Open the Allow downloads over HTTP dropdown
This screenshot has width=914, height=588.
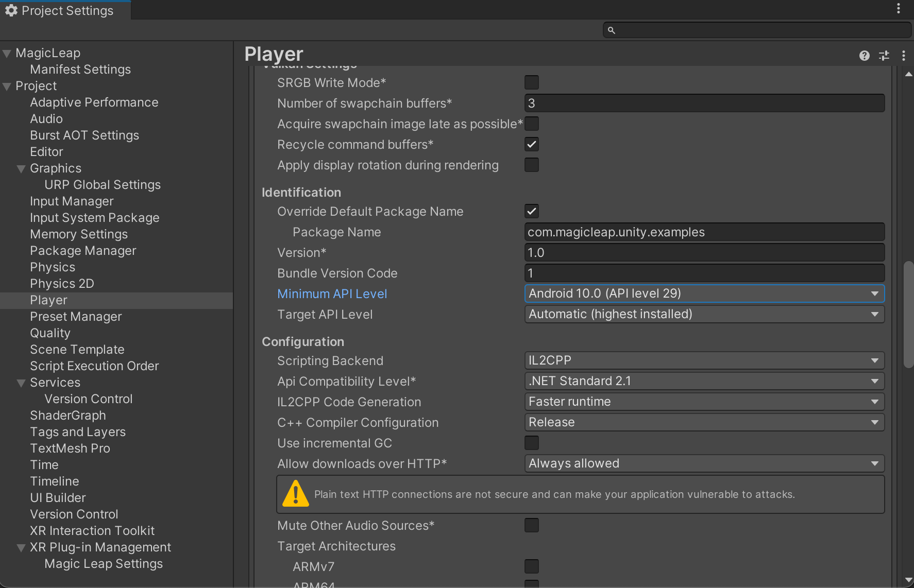coord(704,463)
